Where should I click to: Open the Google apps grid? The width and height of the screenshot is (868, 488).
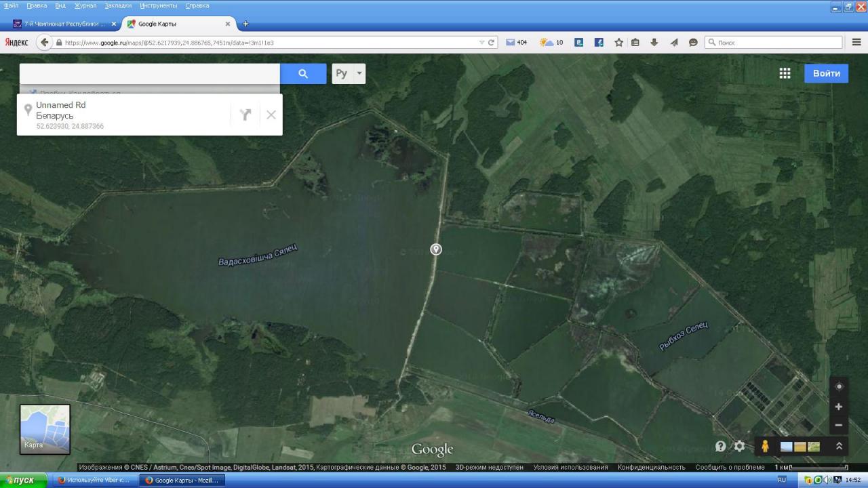pos(785,73)
